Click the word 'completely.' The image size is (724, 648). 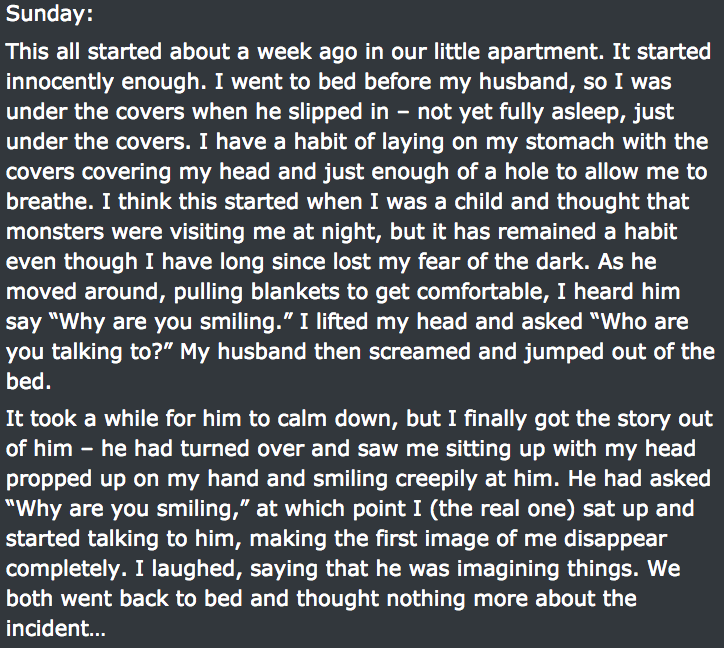[66, 569]
